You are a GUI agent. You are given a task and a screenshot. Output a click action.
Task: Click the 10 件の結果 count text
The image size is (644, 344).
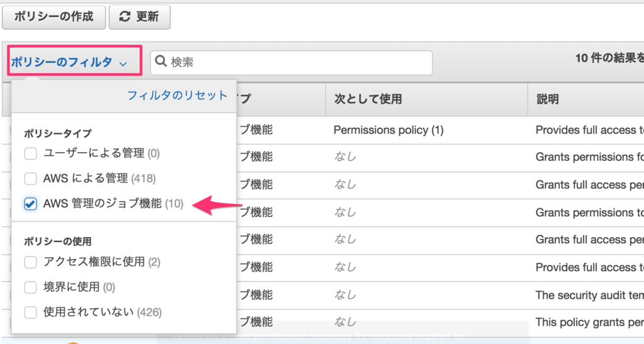pyautogui.click(x=609, y=58)
